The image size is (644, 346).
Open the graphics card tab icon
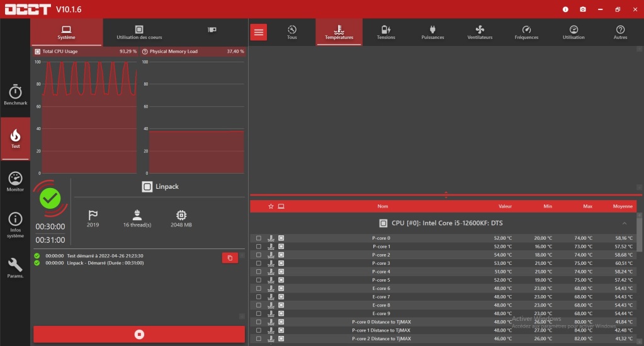(212, 30)
